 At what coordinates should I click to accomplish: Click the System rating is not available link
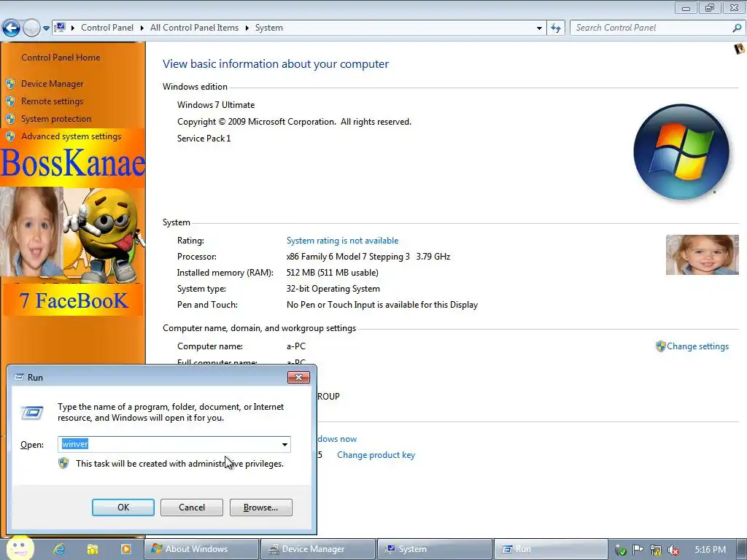pyautogui.click(x=343, y=241)
